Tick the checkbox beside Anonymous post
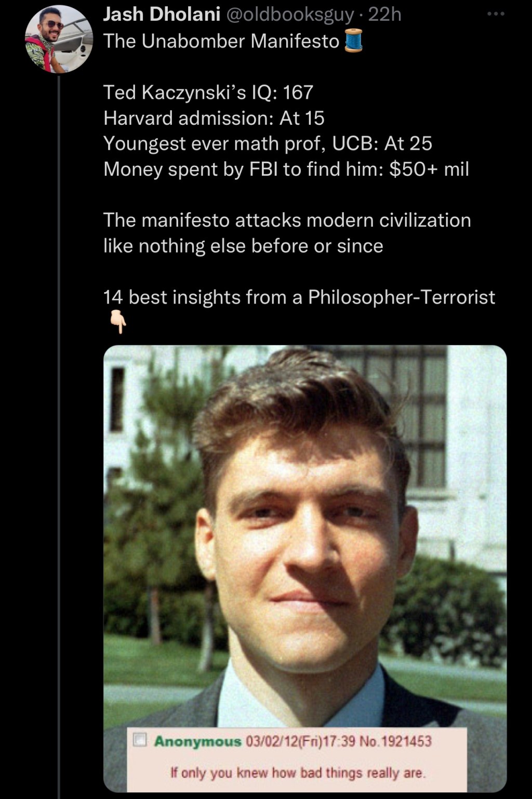Image resolution: width=532 pixels, height=799 pixels. tap(140, 739)
